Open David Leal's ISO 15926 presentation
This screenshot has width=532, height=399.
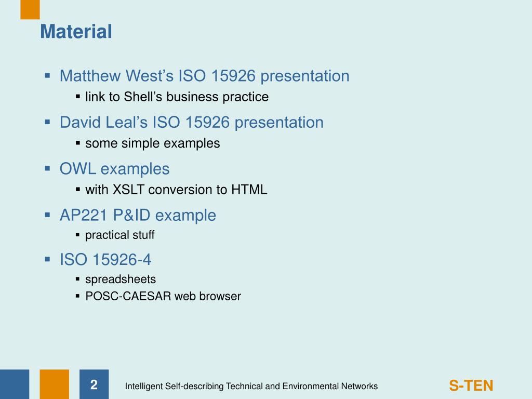pos(191,122)
